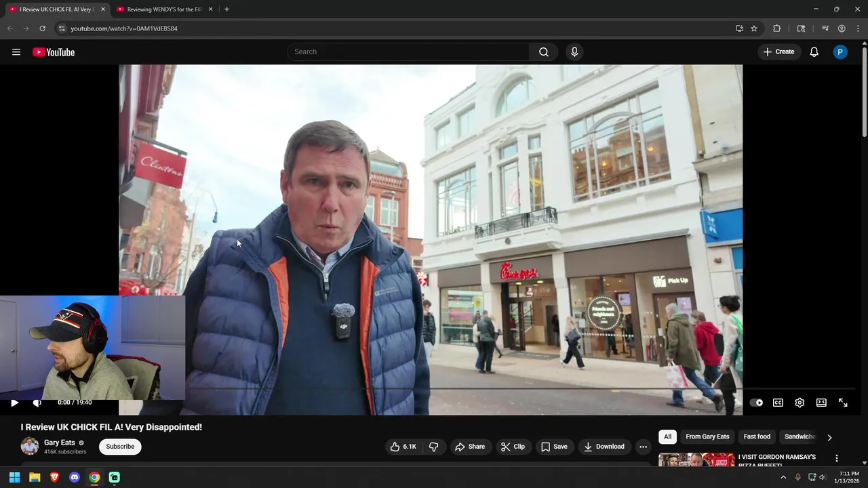Close the Reviewing WENDY'S tab
Viewport: 868px width, 488px height.
210,9
